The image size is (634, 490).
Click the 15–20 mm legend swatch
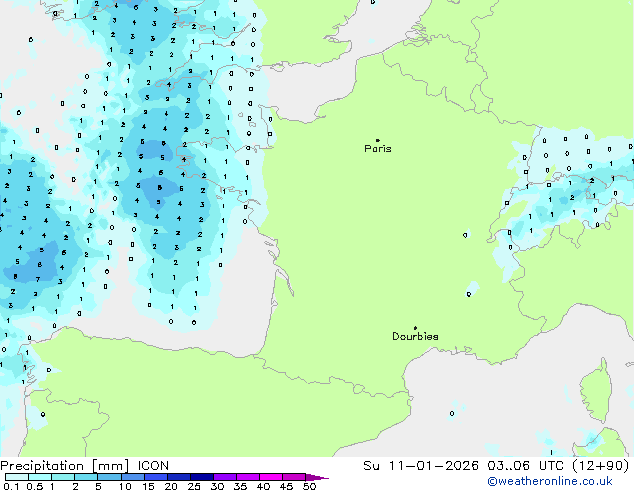[x=156, y=477]
